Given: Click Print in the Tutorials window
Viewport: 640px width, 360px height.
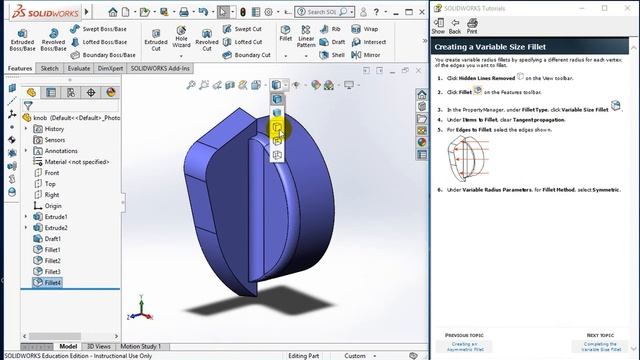Looking at the screenshot, I should point(472,26).
